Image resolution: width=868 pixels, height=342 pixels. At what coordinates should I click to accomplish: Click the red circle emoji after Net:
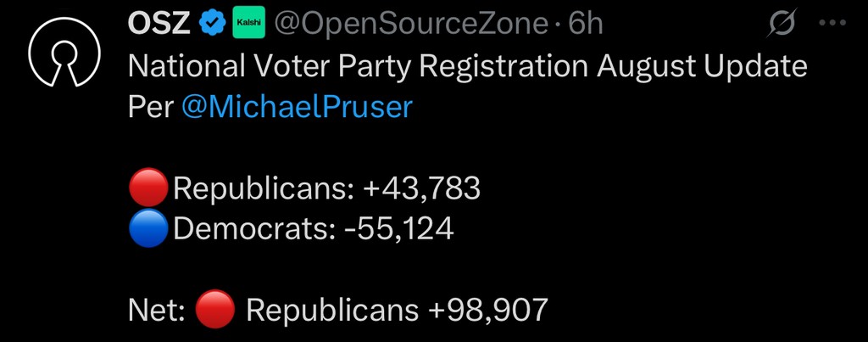214,311
